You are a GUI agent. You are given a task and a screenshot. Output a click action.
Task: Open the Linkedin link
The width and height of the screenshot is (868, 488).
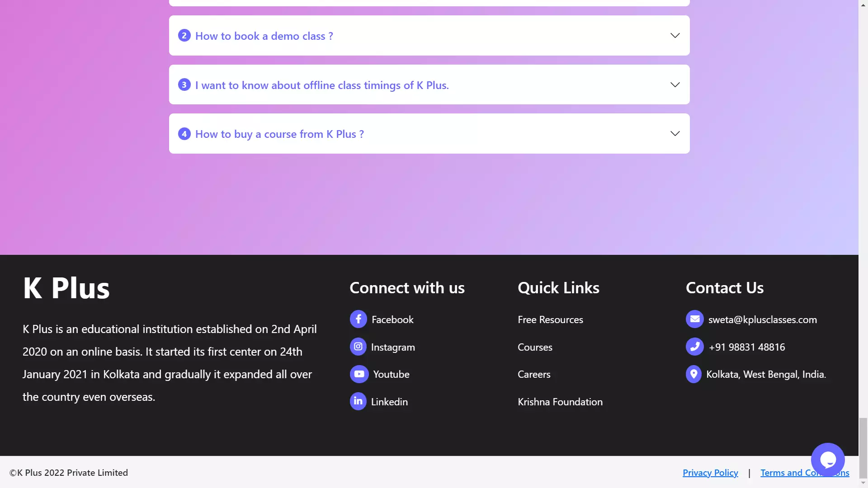389,402
